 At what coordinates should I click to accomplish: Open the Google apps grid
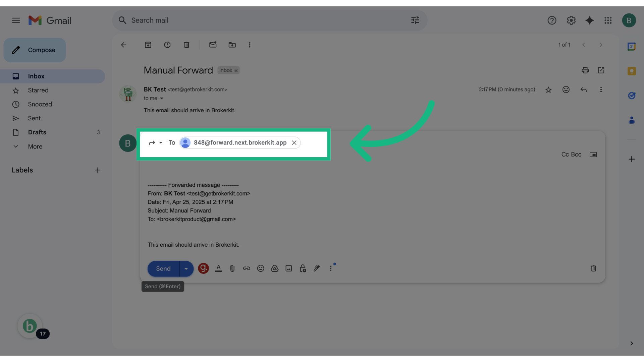(608, 20)
